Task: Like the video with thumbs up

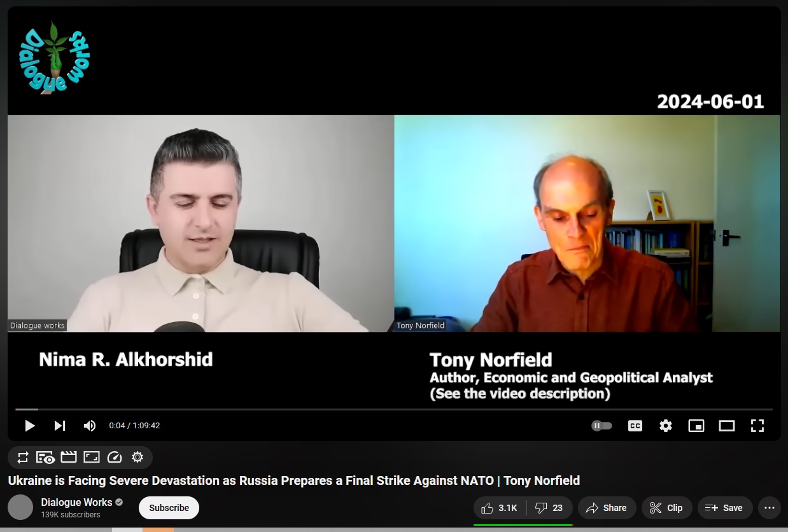Action: pyautogui.click(x=500, y=508)
